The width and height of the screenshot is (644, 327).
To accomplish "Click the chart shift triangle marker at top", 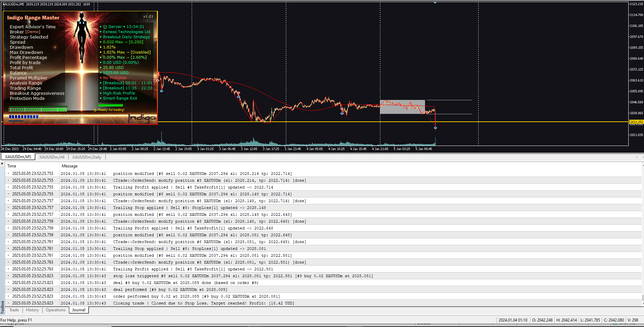I will coord(435,3).
